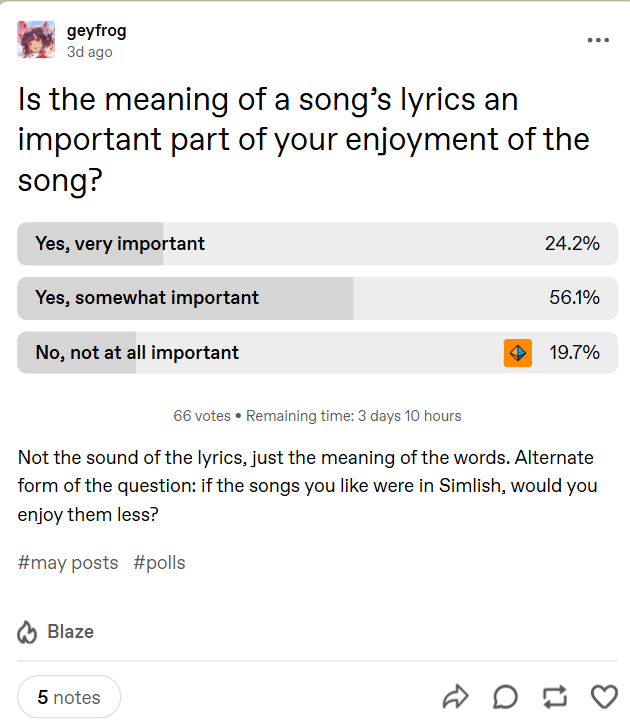This screenshot has width=630, height=722.
Task: Open the post options three-dot menu
Action: (x=598, y=40)
